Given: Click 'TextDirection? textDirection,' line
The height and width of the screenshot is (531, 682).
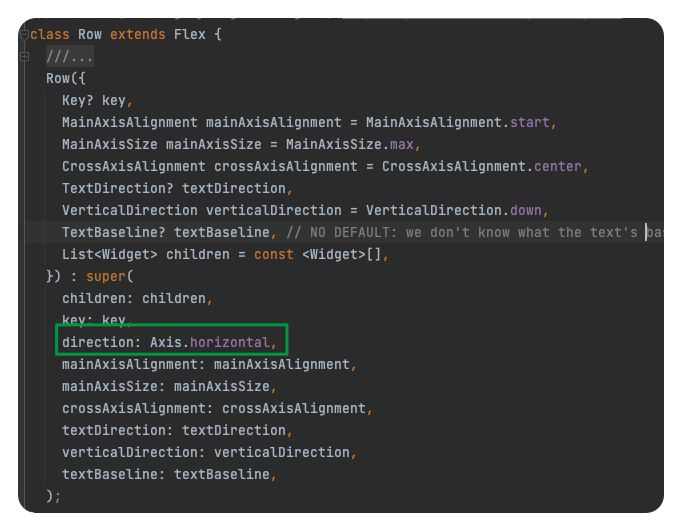Looking at the screenshot, I should [x=177, y=189].
